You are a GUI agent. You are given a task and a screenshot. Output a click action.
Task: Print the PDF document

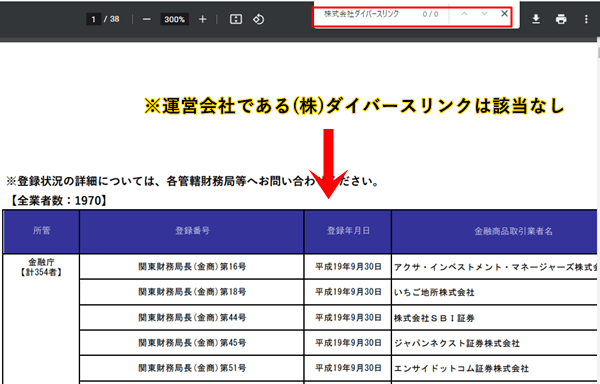(561, 19)
